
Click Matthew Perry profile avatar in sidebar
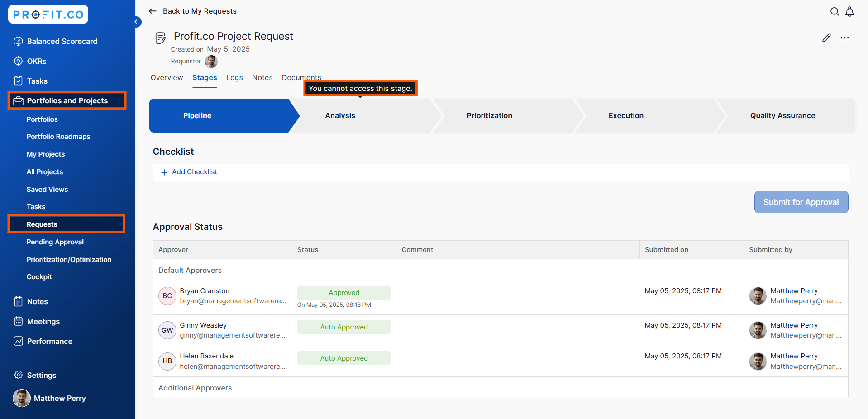(21, 398)
